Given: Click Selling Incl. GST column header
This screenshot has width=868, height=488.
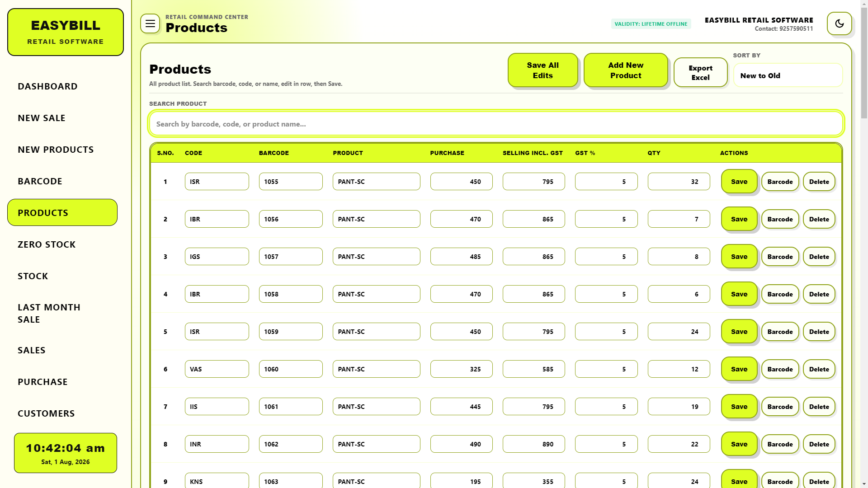Looking at the screenshot, I should pos(533,153).
